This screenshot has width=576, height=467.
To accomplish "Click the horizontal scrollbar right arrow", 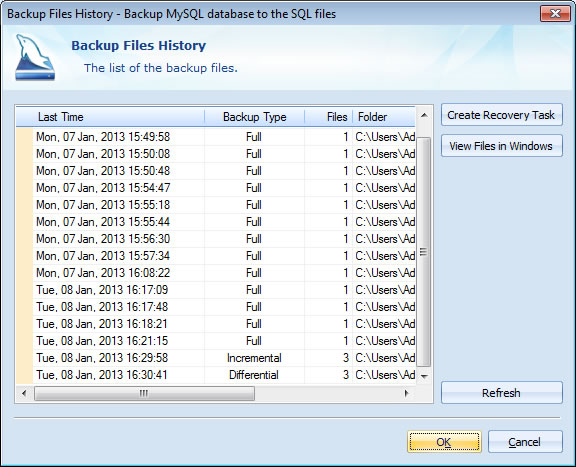I will (x=406, y=393).
